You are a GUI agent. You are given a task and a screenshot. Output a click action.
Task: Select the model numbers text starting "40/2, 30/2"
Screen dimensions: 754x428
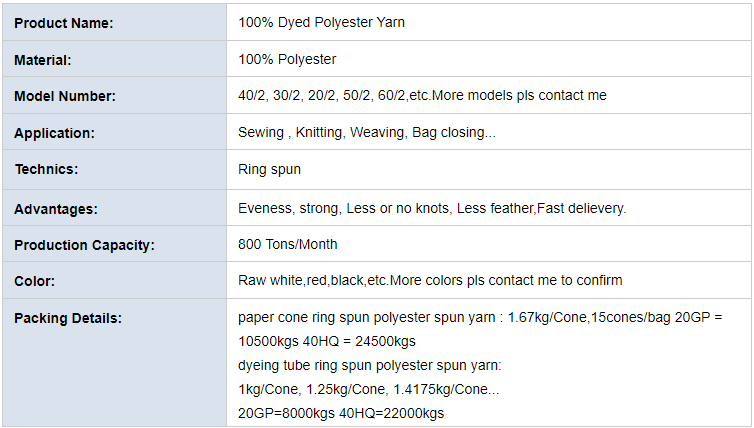[422, 96]
